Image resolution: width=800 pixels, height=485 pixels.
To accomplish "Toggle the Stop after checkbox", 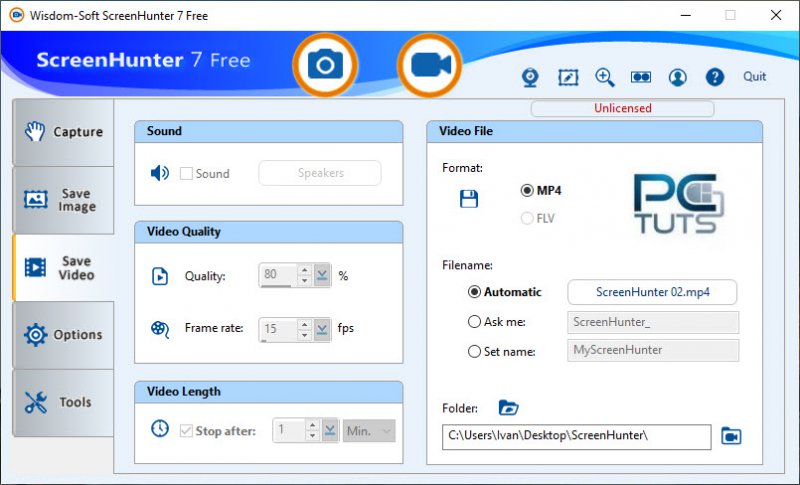I will point(186,431).
